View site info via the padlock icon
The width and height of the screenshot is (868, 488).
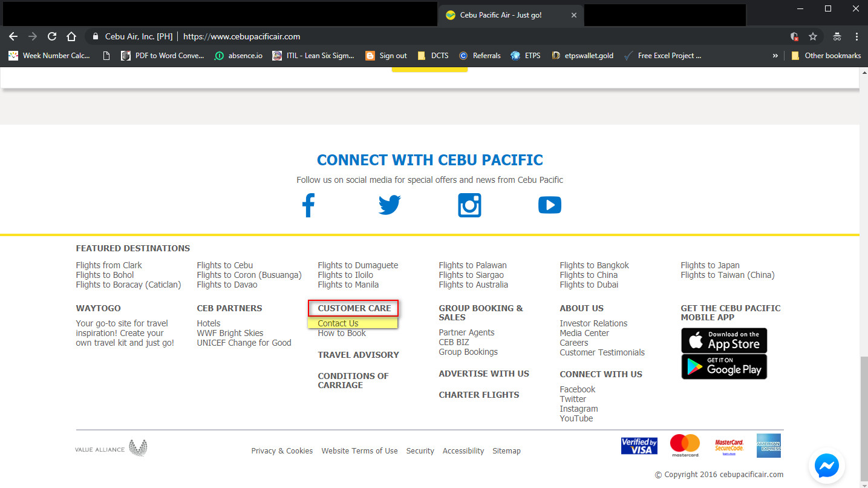pyautogui.click(x=95, y=36)
